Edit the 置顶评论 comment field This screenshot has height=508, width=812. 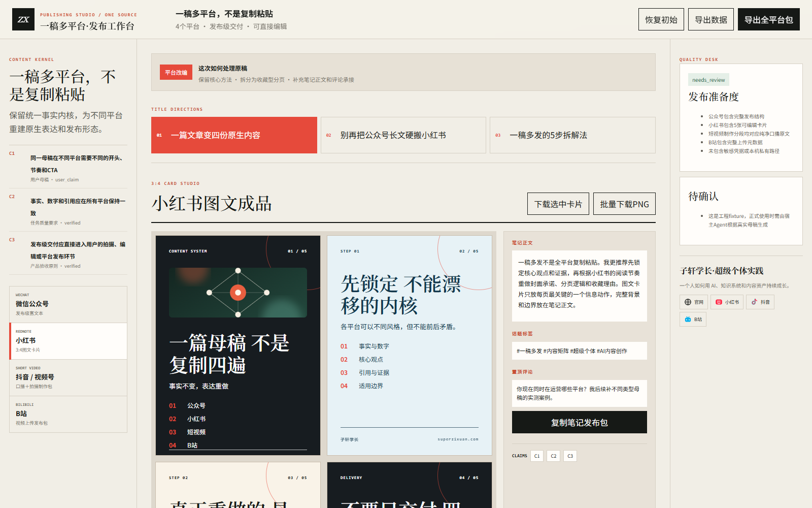(580, 393)
